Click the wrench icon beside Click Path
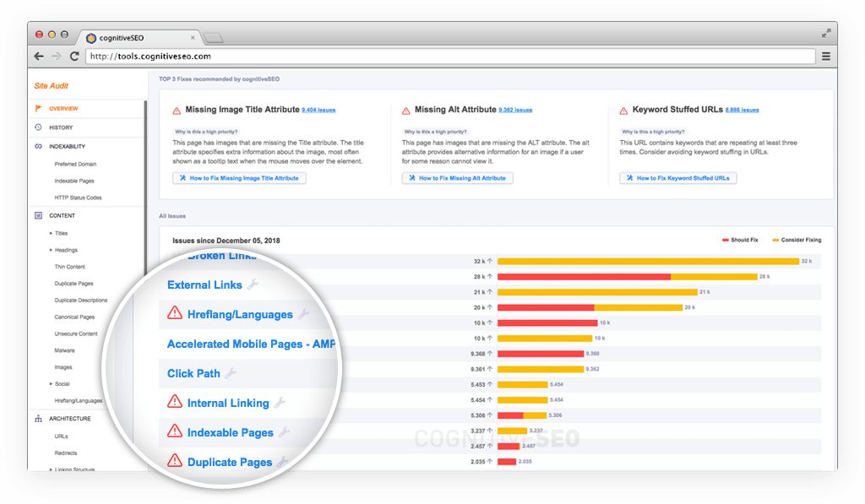 231,373
